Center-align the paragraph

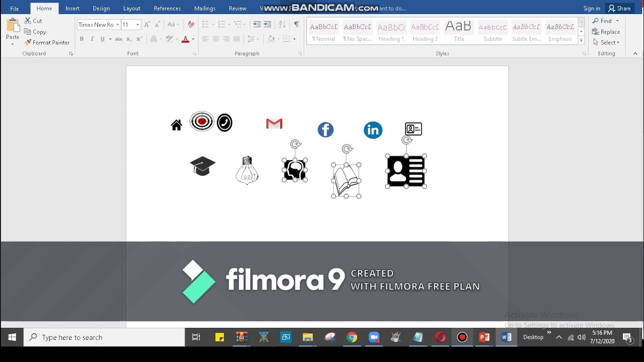216,39
